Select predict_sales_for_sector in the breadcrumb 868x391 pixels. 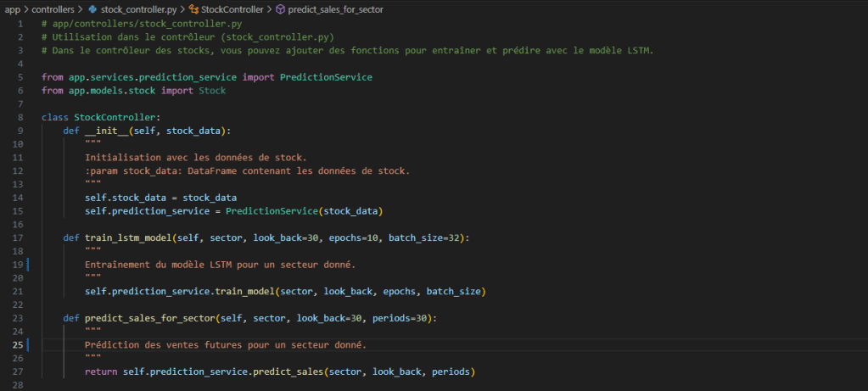tap(335, 9)
